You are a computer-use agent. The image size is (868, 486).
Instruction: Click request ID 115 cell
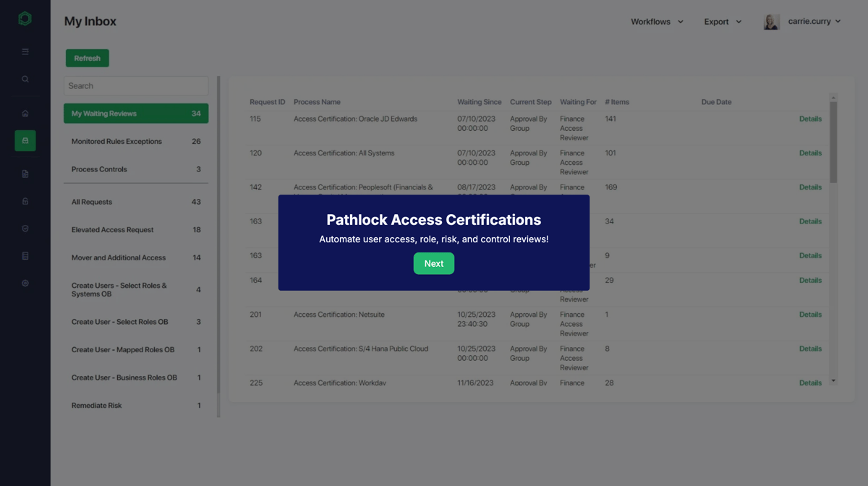[255, 119]
